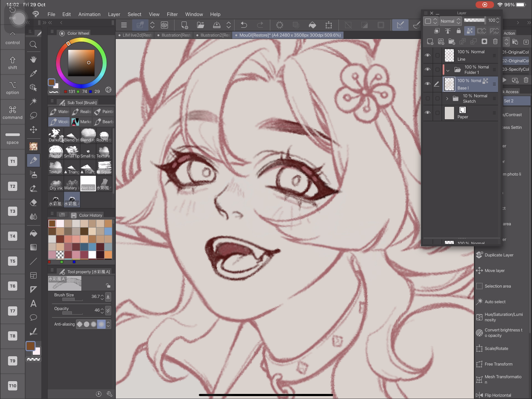Click the Free Transform button
Viewport: 532px width, 399px height.
(498, 364)
